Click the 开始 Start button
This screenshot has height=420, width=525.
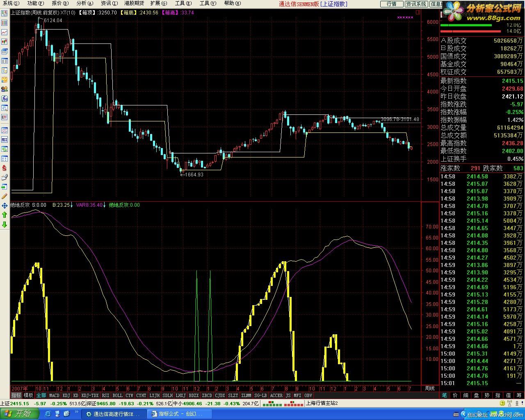(x=21, y=413)
